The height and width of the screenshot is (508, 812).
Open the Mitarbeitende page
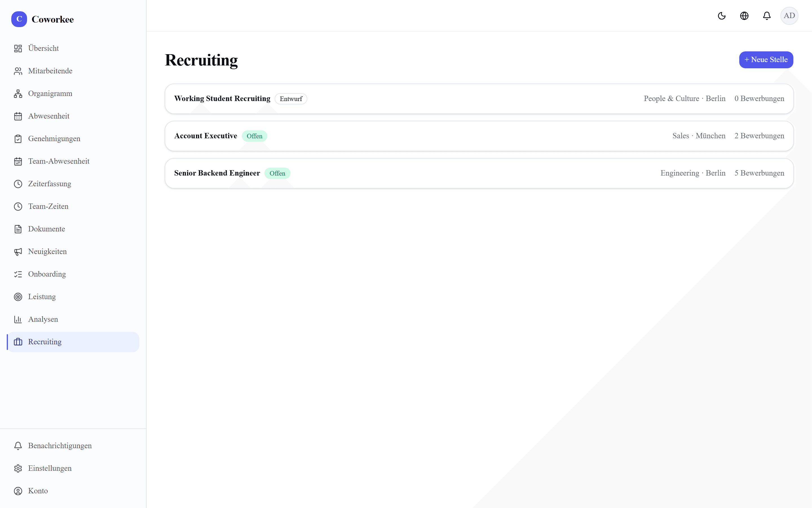pyautogui.click(x=73, y=71)
